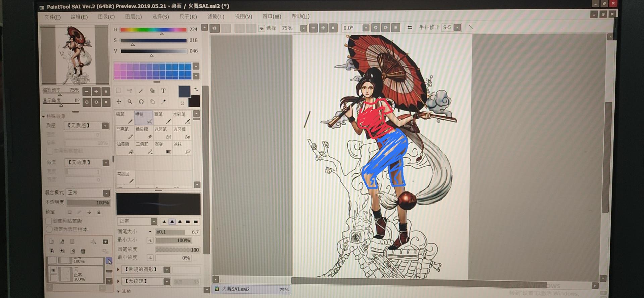Swap foreground and background colors

pos(196,89)
